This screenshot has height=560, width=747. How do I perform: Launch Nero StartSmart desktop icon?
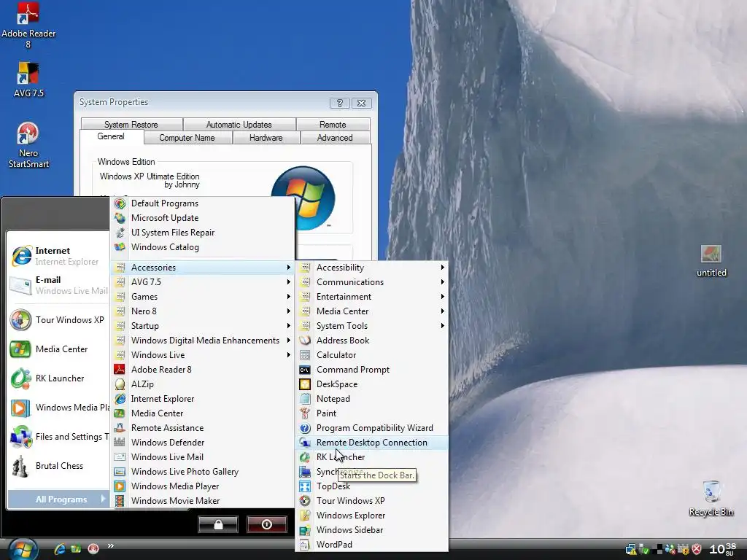tap(28, 145)
